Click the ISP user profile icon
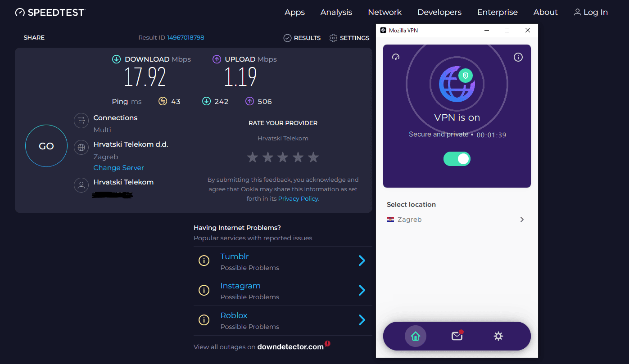 81,185
